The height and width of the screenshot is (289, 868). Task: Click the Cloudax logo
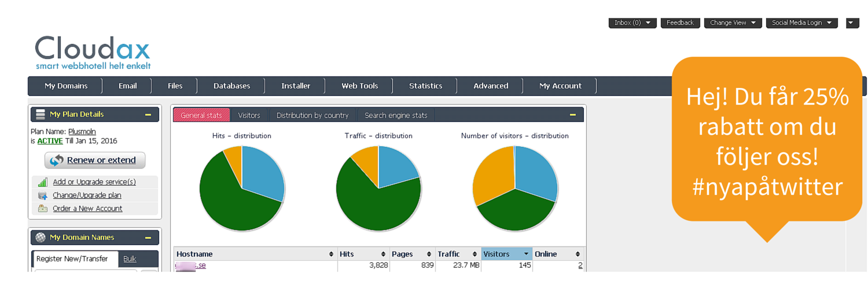93,53
